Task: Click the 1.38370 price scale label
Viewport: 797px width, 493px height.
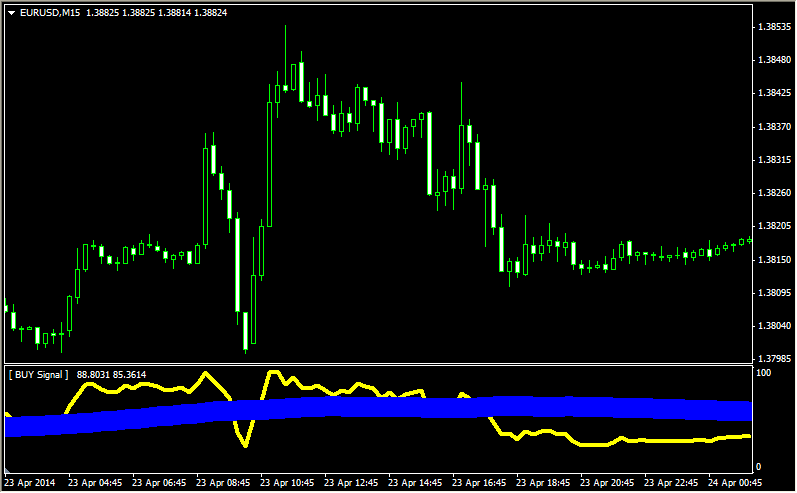Action: pyautogui.click(x=775, y=127)
